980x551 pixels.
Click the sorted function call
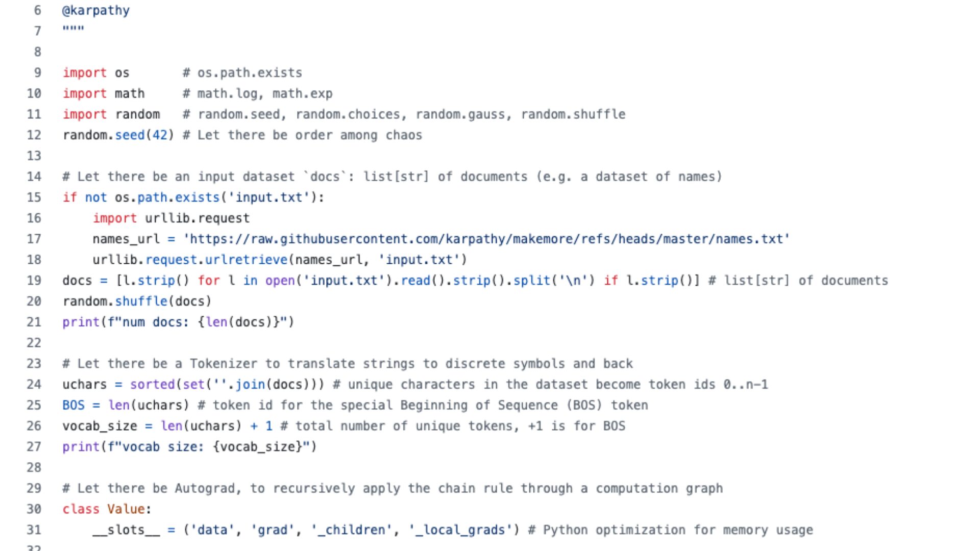[152, 384]
